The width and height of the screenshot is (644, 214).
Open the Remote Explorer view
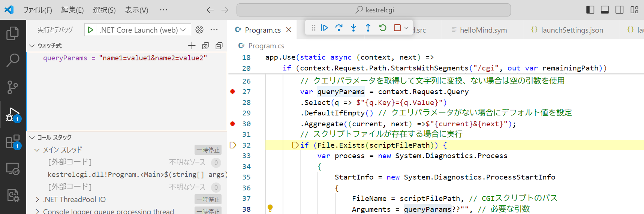coord(13,169)
